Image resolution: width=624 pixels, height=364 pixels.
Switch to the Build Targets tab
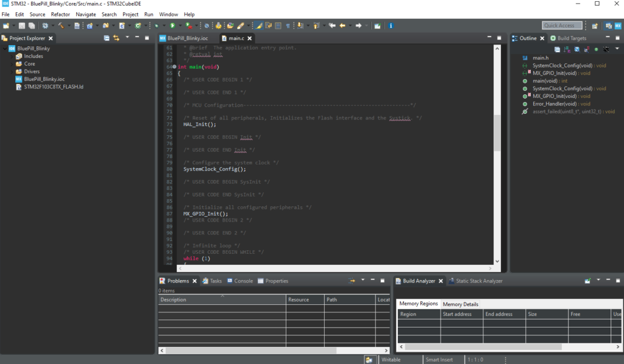point(569,38)
